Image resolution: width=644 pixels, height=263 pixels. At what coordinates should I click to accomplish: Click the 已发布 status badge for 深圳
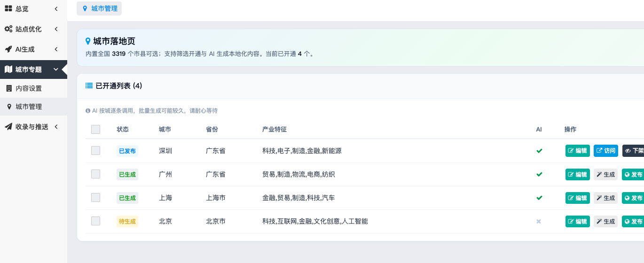127,151
